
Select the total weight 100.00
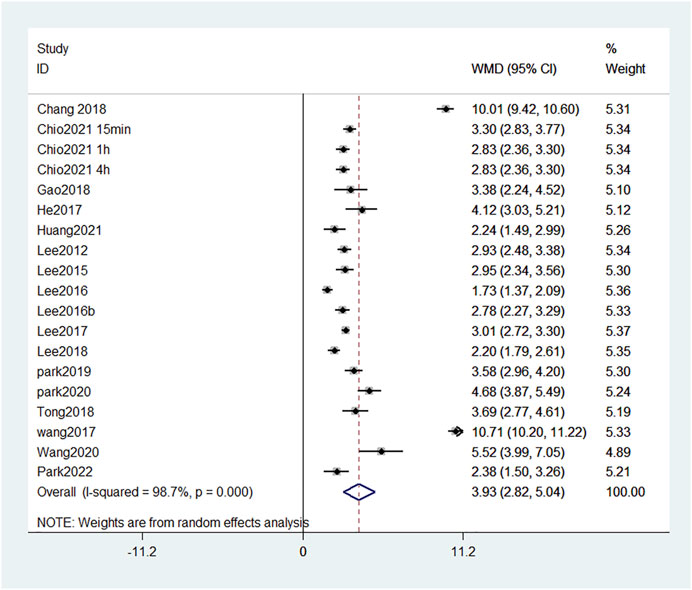[625, 492]
